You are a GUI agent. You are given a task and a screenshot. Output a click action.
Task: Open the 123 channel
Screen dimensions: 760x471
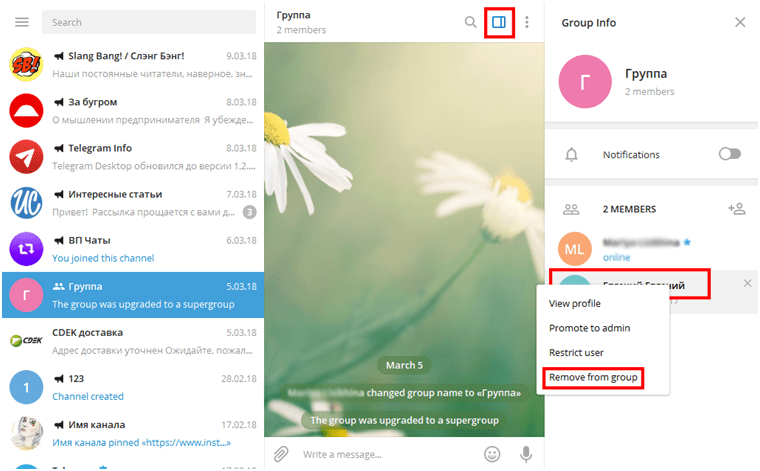click(133, 387)
